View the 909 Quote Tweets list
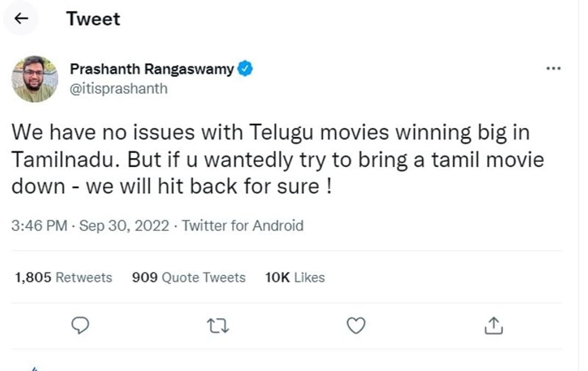This screenshot has width=588, height=371. 188,277
